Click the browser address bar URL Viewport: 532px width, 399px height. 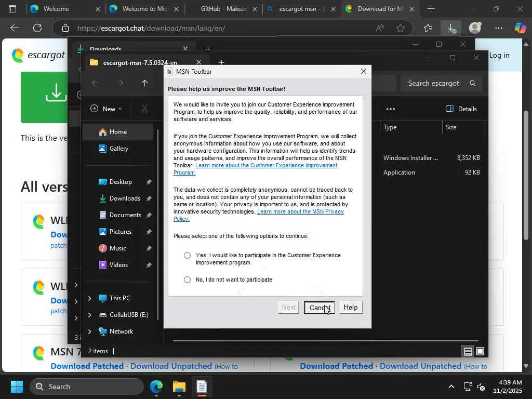[x=151, y=28]
